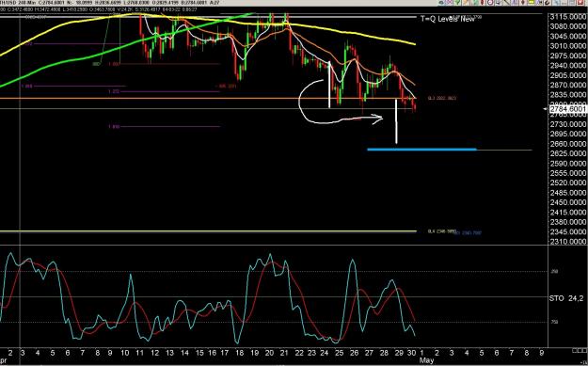The image size is (588, 366).
Task: Click the QL4 level label near 2345
Action: click(442, 231)
